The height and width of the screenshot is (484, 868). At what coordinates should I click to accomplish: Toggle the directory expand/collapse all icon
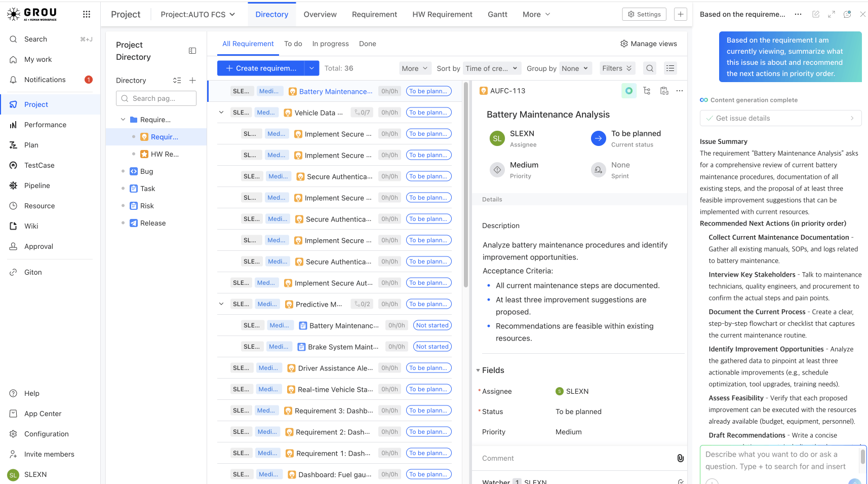pos(177,80)
